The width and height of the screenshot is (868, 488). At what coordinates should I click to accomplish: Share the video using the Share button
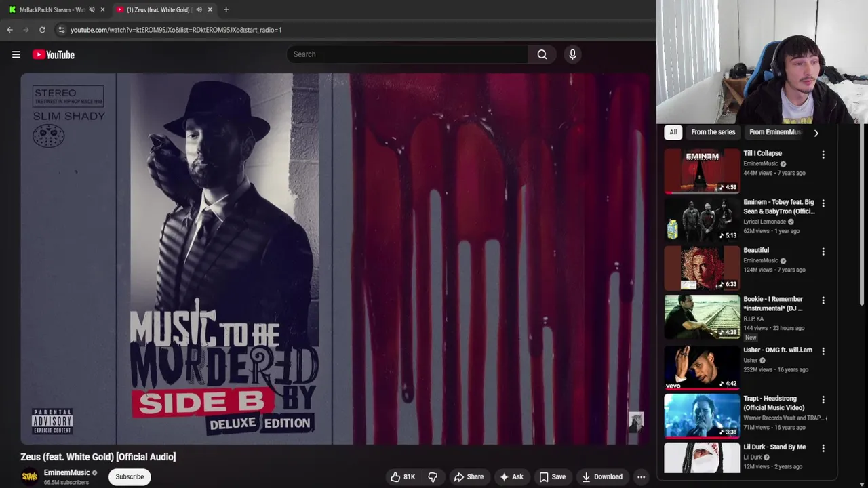[x=469, y=477]
